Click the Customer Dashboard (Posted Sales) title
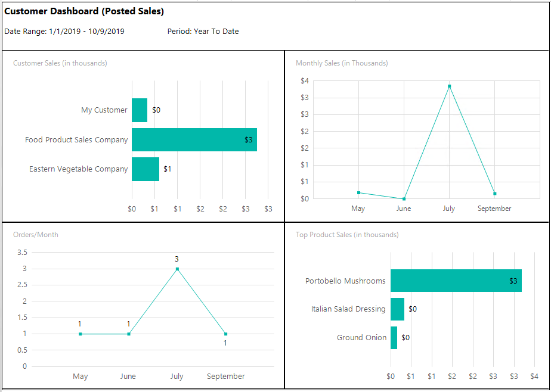Viewport: 551px width, 392px height. [84, 11]
